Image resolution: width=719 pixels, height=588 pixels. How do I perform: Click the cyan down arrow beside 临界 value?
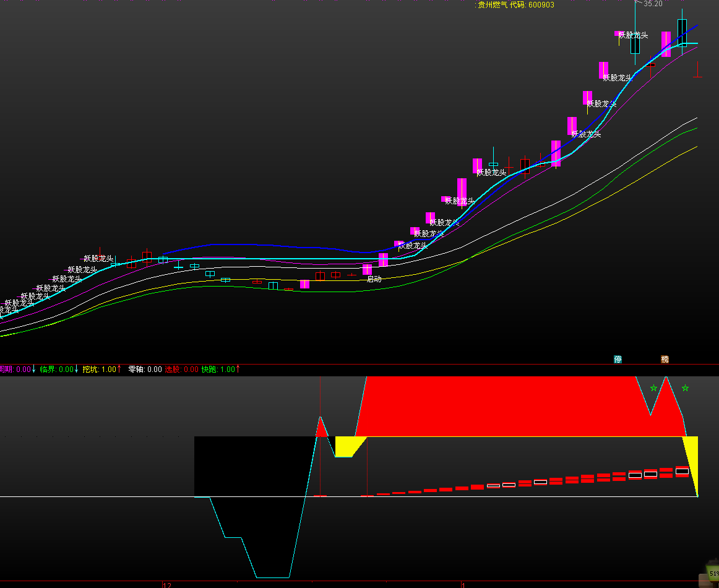[77, 370]
